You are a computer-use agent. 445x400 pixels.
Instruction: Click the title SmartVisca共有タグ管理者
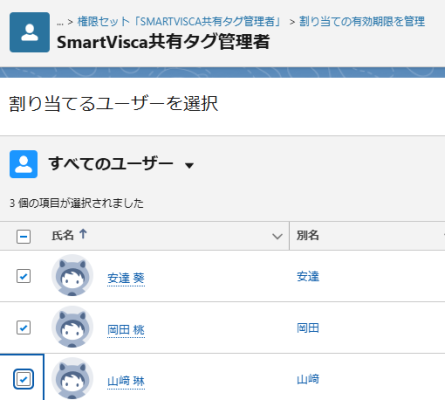tap(163, 42)
